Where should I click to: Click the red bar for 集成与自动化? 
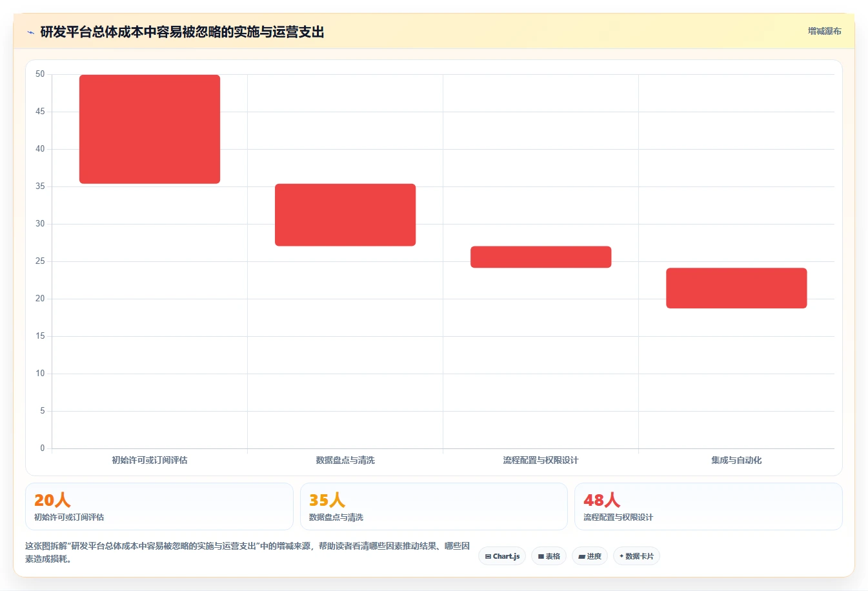[736, 288]
